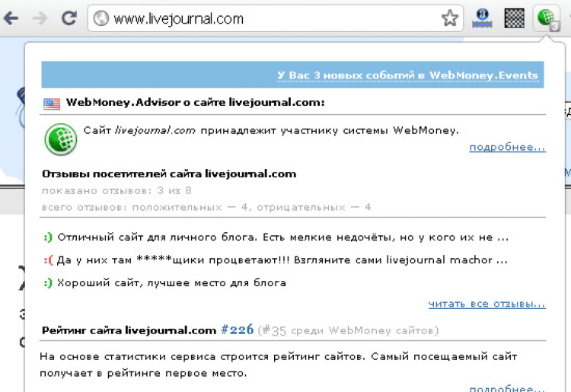The width and height of the screenshot is (571, 392).
Task: Open the blue stamp extension icon
Action: (x=482, y=18)
